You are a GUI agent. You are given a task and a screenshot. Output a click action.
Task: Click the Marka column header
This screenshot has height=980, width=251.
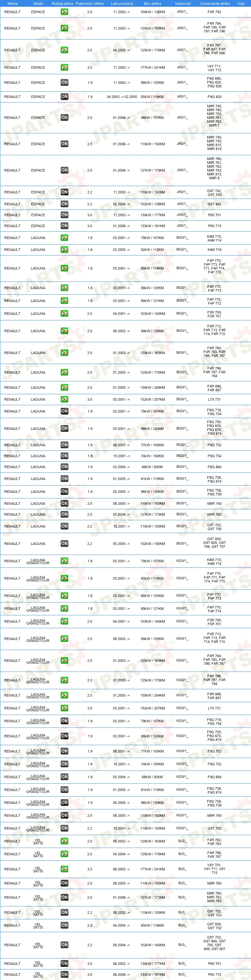coord(13,4)
